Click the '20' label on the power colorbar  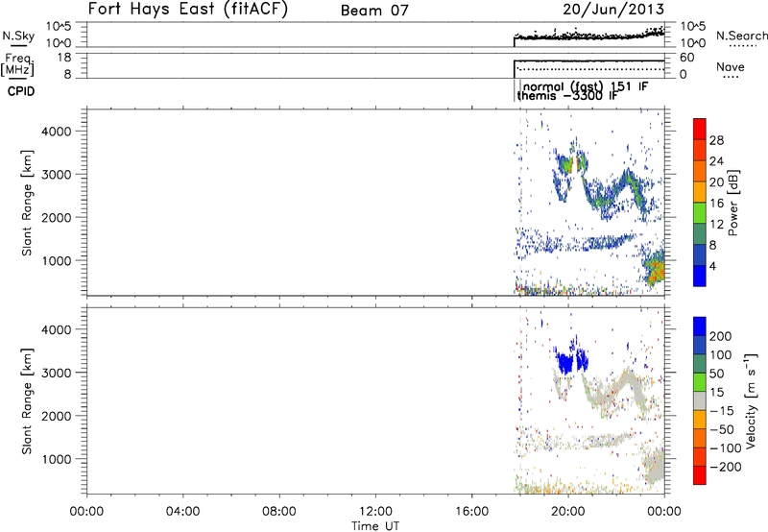click(x=716, y=182)
